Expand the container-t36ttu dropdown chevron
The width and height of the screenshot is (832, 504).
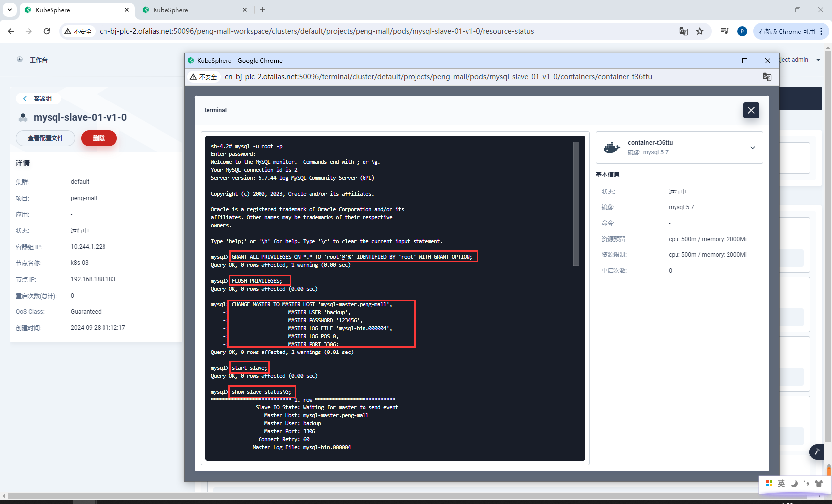752,148
